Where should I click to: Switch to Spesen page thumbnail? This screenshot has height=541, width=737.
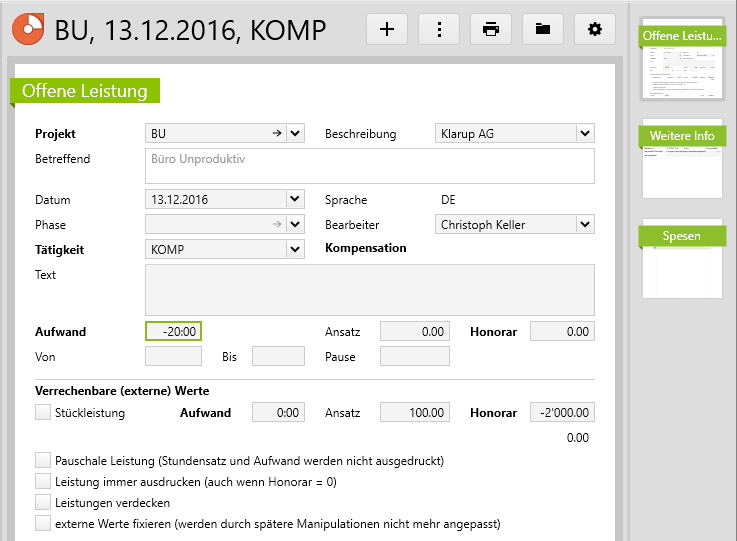coord(682,260)
